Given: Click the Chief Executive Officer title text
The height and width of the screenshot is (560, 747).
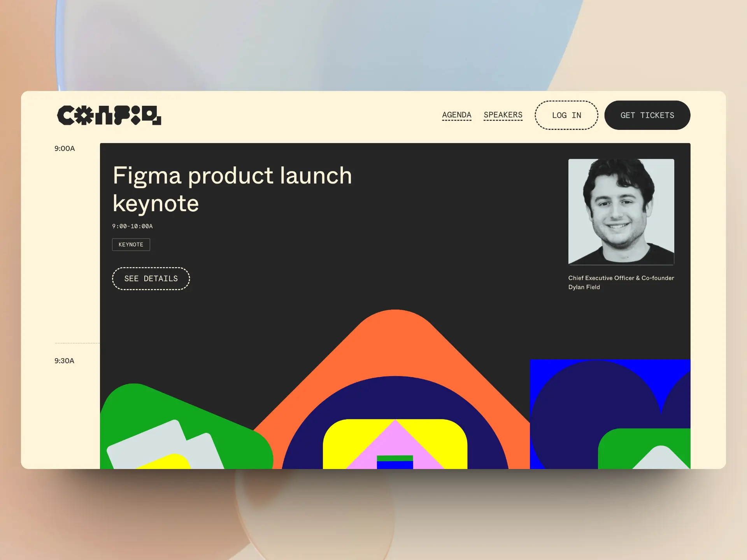Looking at the screenshot, I should (x=621, y=278).
